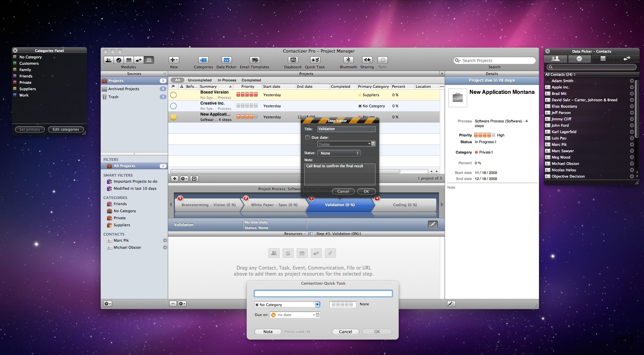Click Edit categories button
The image size is (644, 355).
tap(66, 129)
